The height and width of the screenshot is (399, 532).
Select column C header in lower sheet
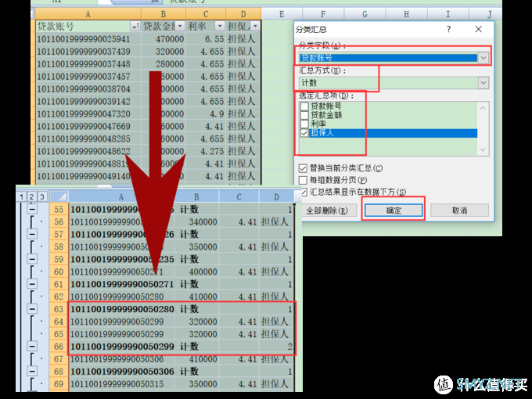(239, 197)
